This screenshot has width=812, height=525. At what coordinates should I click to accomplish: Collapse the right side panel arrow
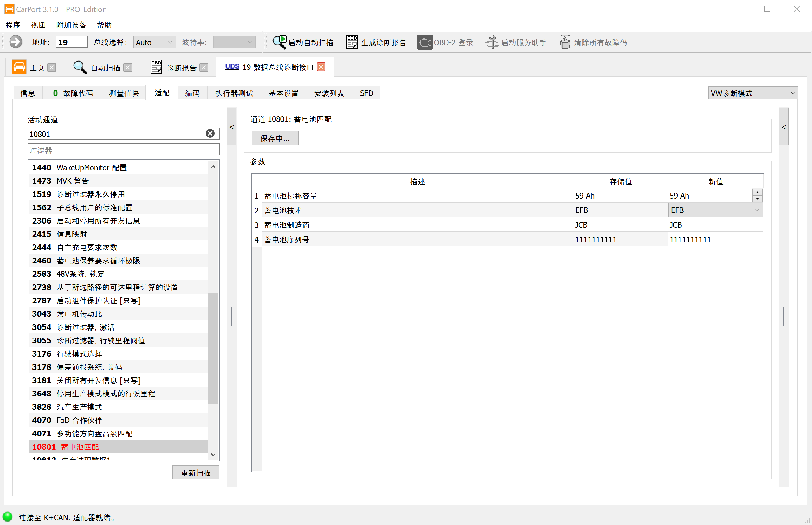pyautogui.click(x=784, y=127)
